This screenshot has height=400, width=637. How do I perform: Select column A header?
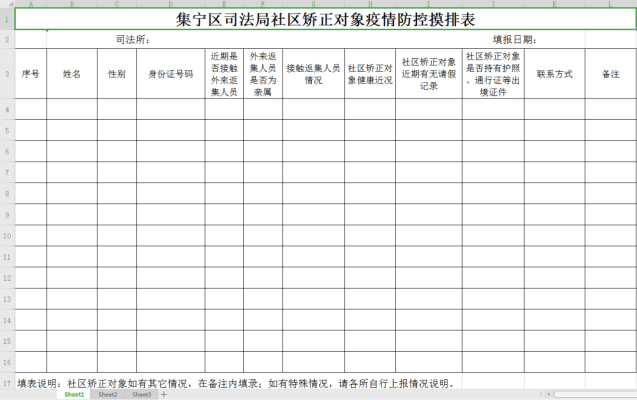(31, 4)
